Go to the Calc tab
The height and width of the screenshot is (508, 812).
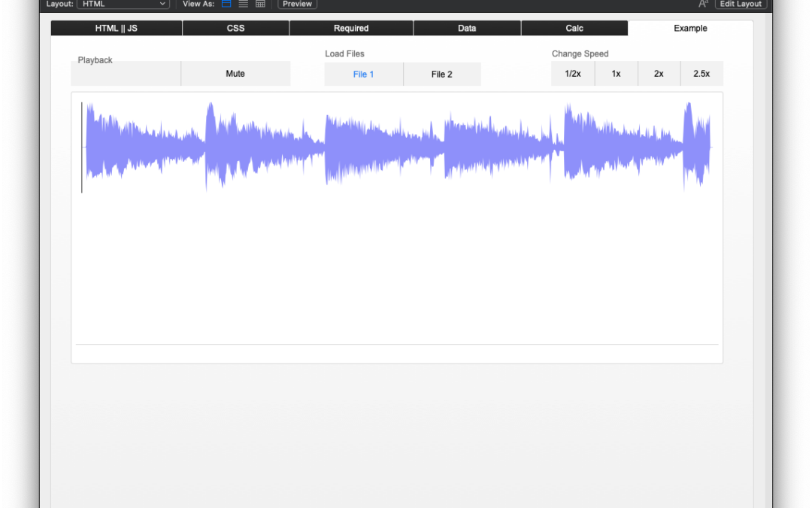click(574, 28)
